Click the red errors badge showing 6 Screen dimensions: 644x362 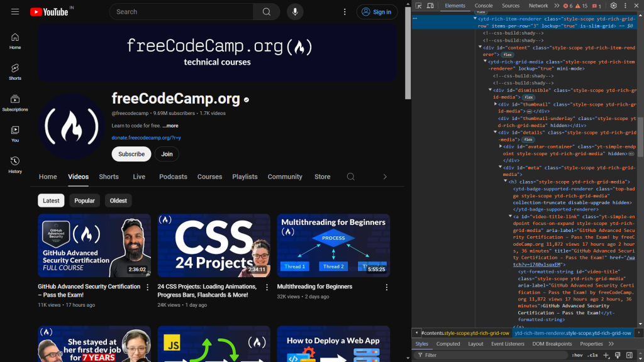coord(568,6)
